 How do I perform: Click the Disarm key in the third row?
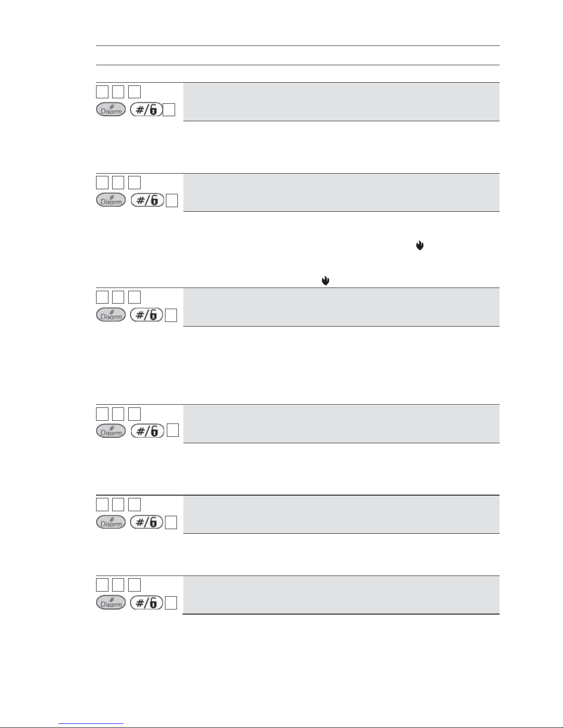(111, 316)
